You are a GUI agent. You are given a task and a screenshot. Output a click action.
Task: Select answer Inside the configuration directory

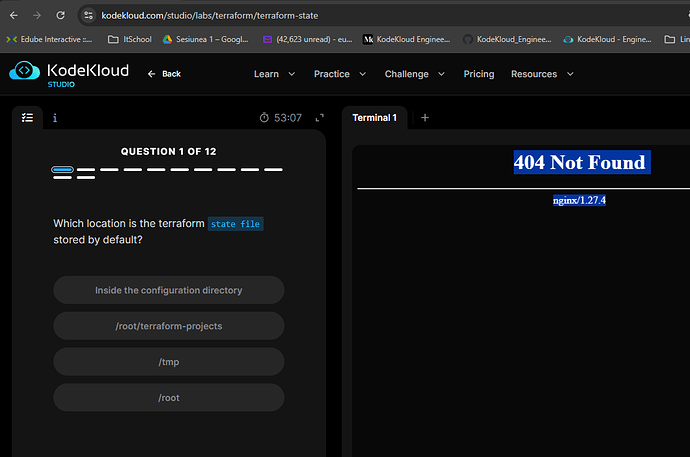(x=169, y=290)
